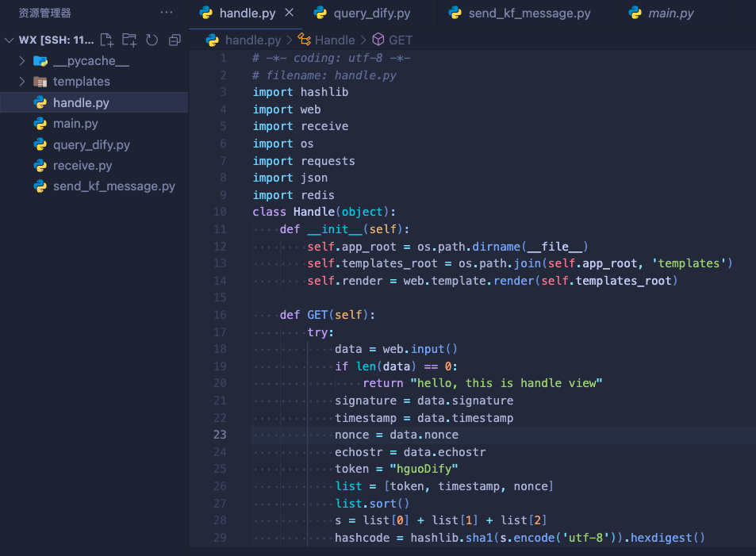
Task: Open the explorer's more actions ellipsis menu
Action: (x=166, y=13)
